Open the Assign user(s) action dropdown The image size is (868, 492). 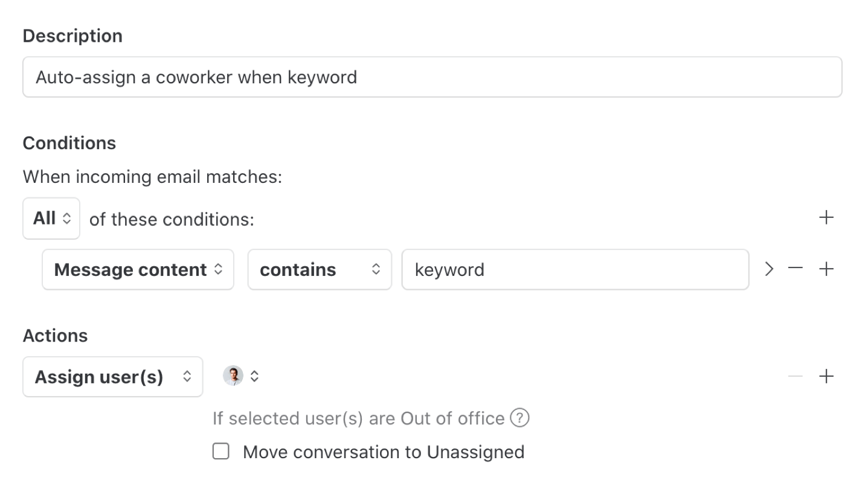112,376
